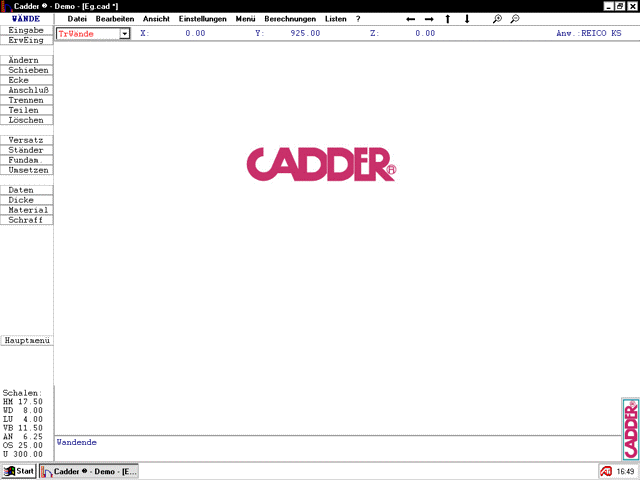
Task: Click the right arrow pan icon
Action: click(429, 19)
